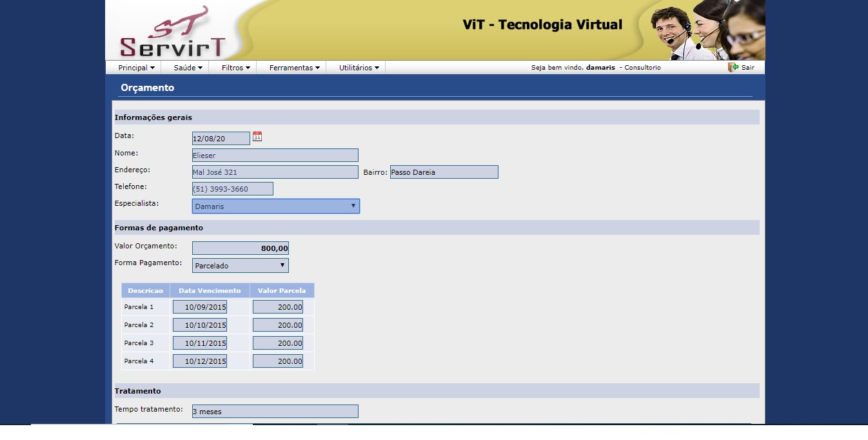This screenshot has width=868, height=440.
Task: Click Parcela 4 value field 200.00
Action: pyautogui.click(x=278, y=361)
